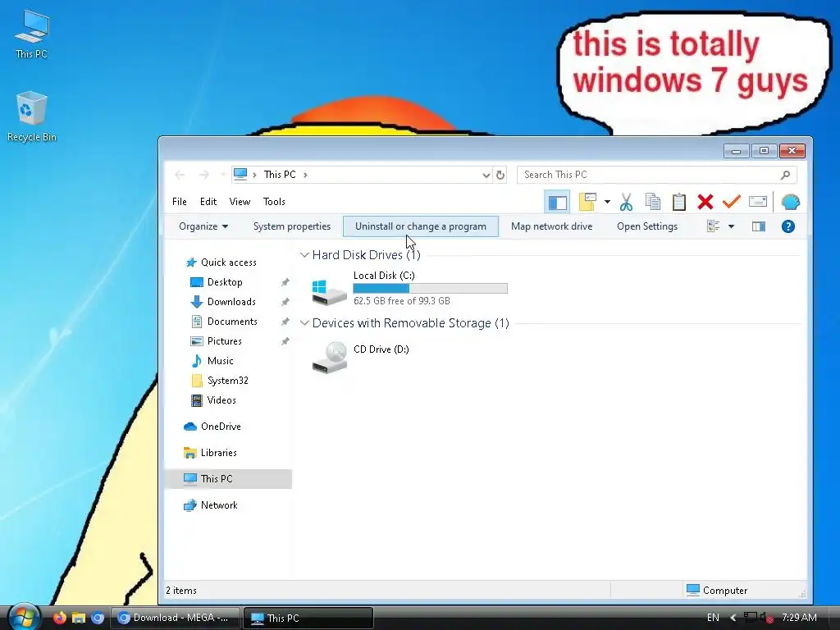Switch to Download - MEGA taskbar window
840x630 pixels.
tap(175, 618)
